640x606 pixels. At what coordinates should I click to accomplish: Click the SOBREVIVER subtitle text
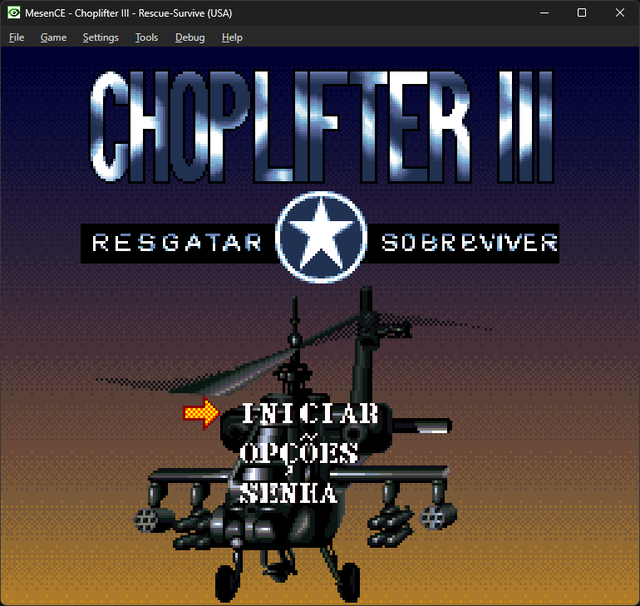[469, 243]
